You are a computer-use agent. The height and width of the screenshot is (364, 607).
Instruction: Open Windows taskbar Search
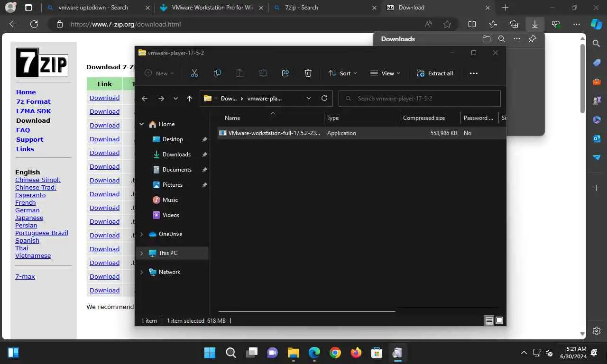pos(231,353)
